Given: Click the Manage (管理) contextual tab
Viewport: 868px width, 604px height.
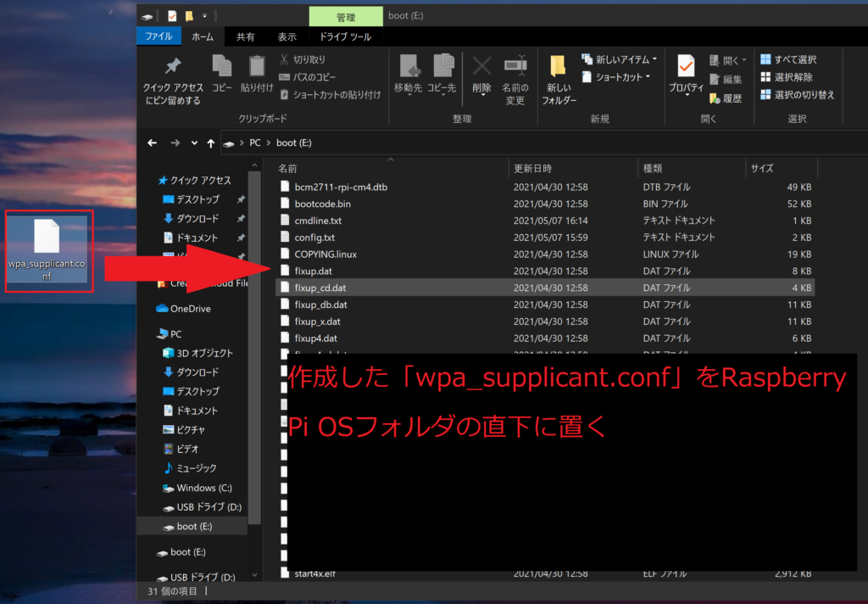Looking at the screenshot, I should point(346,17).
